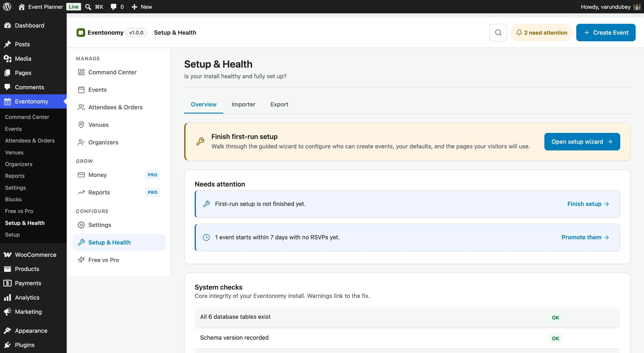
Task: Click the clock icon in RSVPs alert row
Action: coord(206,237)
